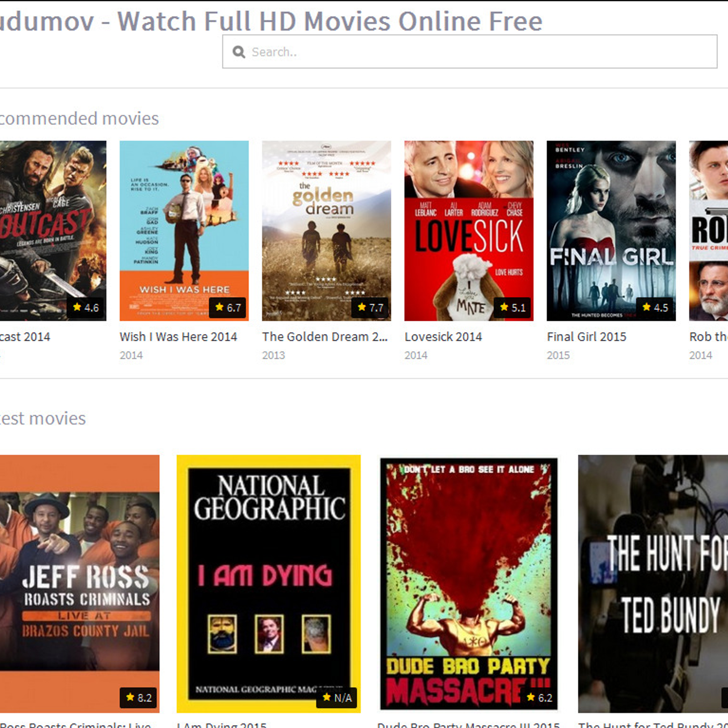Click the N/A star rating badge
Screen dimensions: 728x728
click(337, 698)
